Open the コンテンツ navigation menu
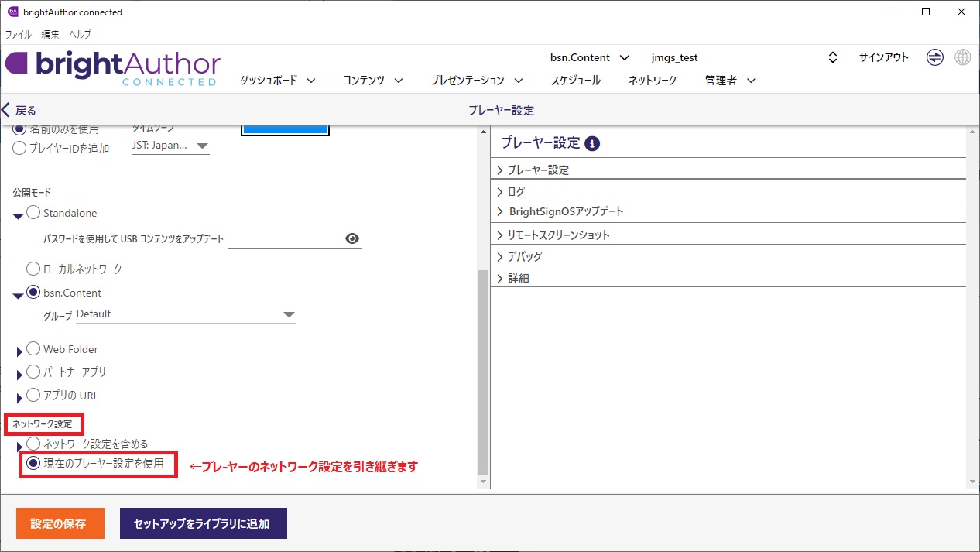This screenshot has width=980, height=552. 373,81
